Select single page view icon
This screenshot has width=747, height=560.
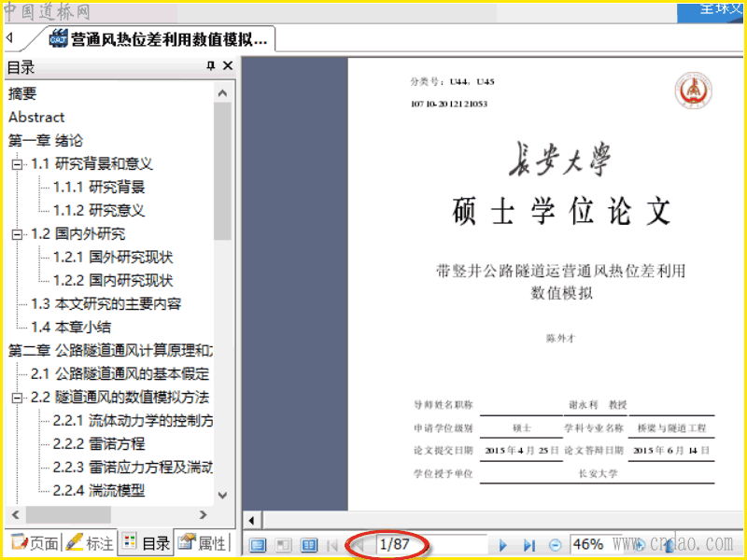pos(258,544)
